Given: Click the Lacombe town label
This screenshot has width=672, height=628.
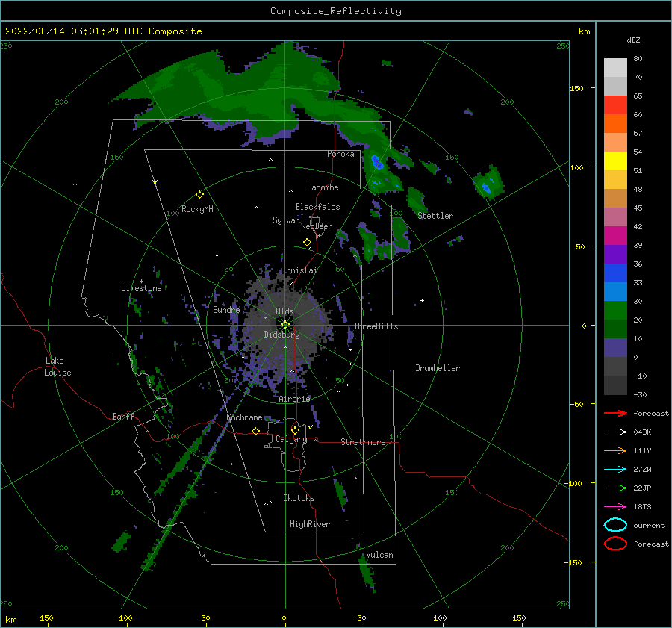Looking at the screenshot, I should (323, 187).
